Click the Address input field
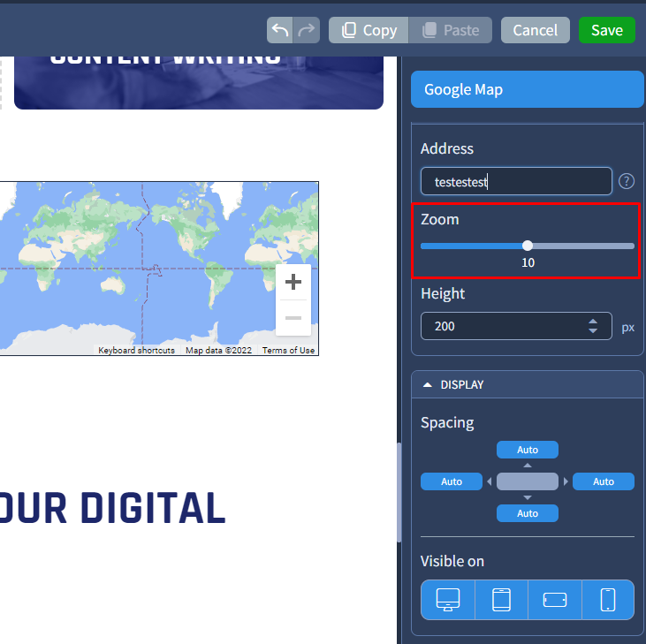 click(x=516, y=181)
